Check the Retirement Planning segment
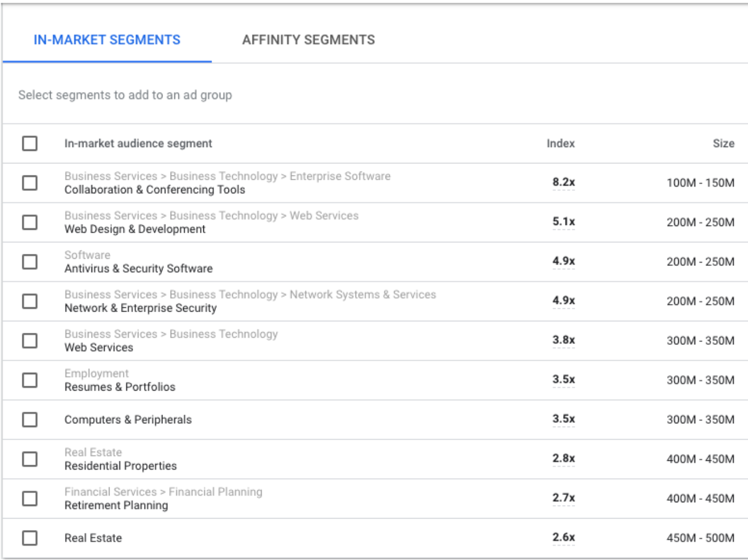Screen dimensions: 748x560 30,498
